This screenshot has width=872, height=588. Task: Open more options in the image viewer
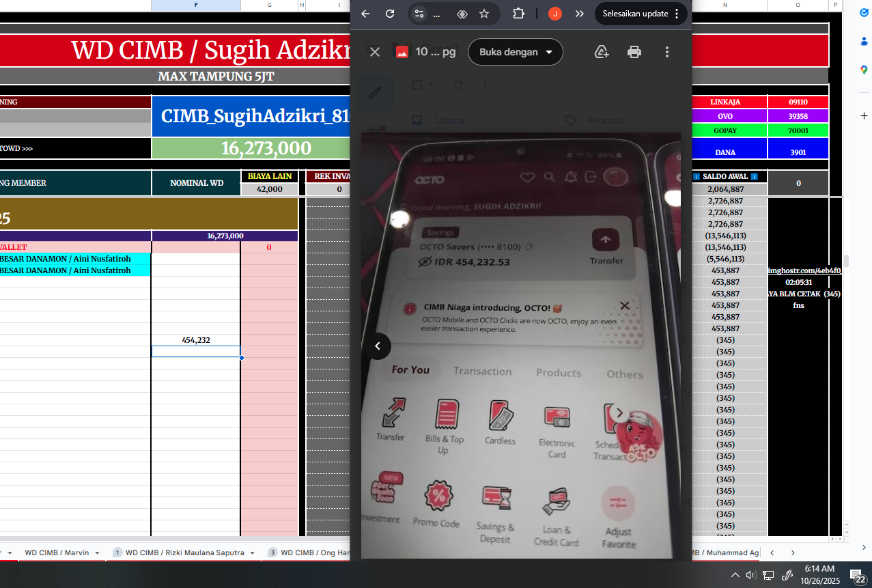coord(667,52)
